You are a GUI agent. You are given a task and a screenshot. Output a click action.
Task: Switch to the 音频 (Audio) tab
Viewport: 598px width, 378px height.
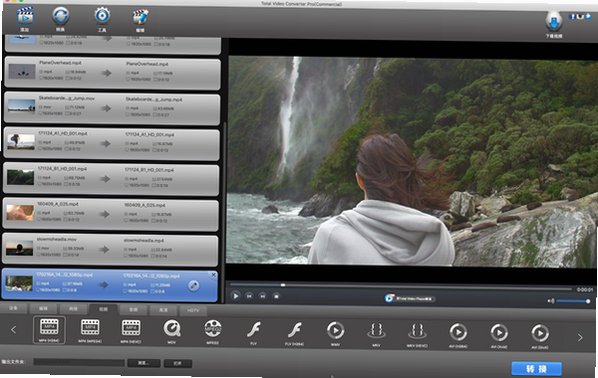[x=133, y=310]
